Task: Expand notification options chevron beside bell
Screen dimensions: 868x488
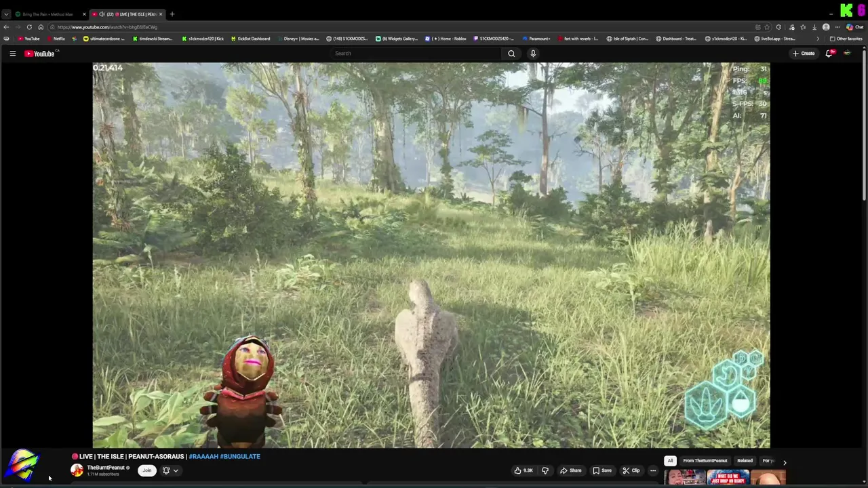Action: tap(176, 470)
